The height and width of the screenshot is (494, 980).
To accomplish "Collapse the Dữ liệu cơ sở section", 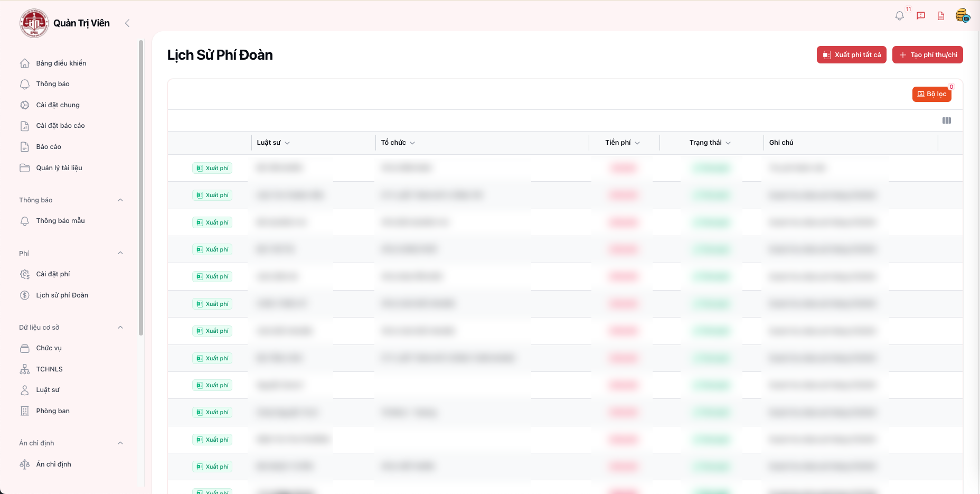I will pos(120,328).
